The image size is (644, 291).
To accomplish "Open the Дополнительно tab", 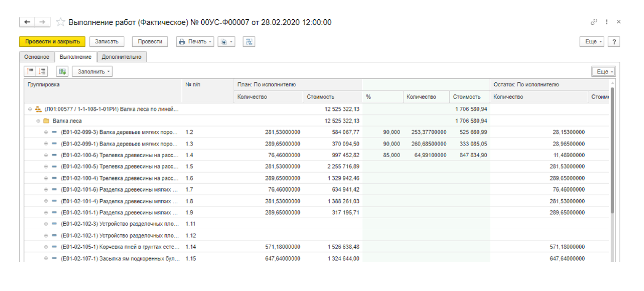I will [x=121, y=57].
